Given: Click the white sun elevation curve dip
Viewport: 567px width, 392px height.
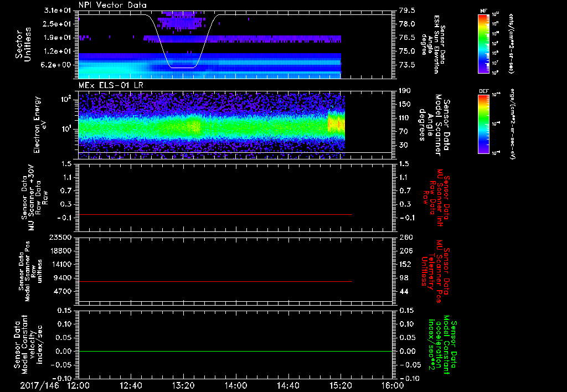Looking at the screenshot, I should pyautogui.click(x=183, y=67).
